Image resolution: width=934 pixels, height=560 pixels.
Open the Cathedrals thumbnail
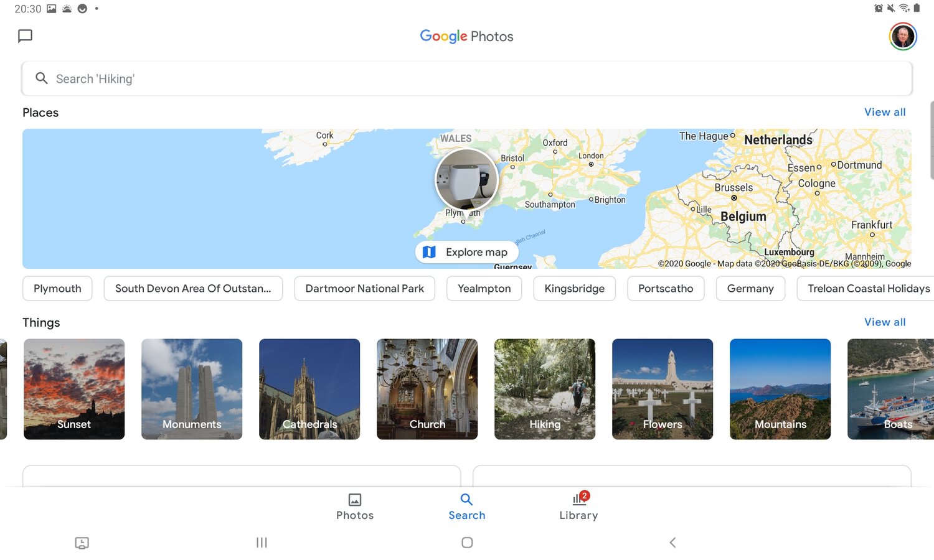pyautogui.click(x=309, y=389)
